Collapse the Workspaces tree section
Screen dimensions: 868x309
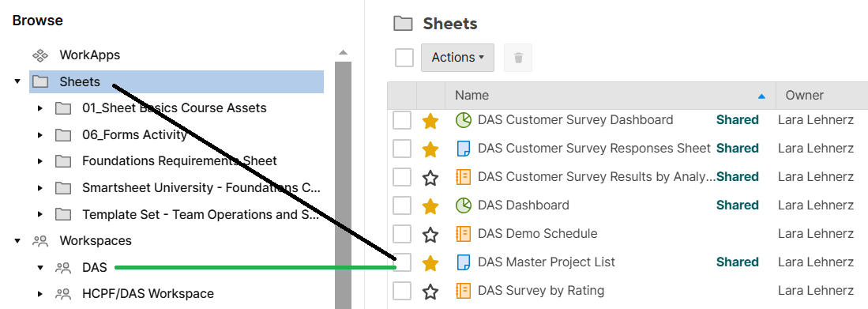click(17, 241)
